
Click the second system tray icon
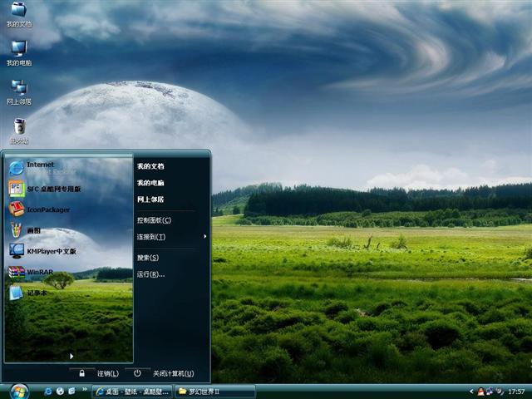click(490, 392)
